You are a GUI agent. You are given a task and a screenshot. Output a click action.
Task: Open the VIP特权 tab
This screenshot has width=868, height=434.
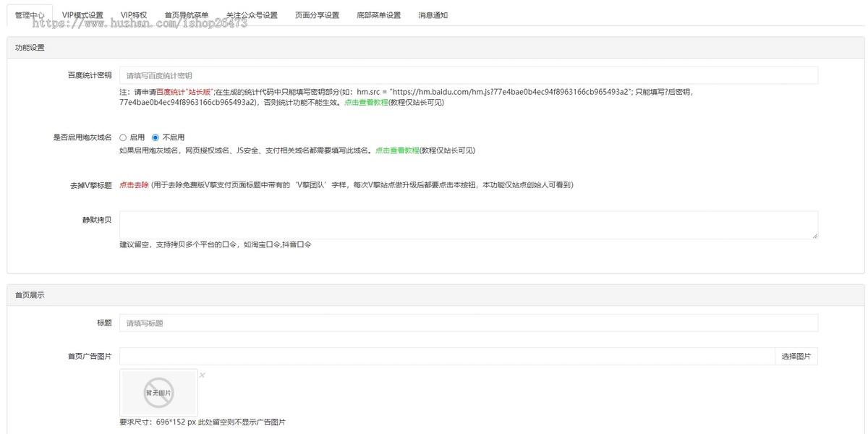[134, 14]
